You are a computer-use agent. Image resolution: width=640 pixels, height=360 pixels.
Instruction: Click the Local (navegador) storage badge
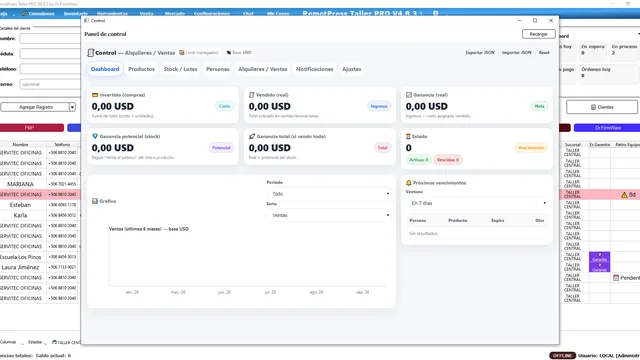coord(199,53)
